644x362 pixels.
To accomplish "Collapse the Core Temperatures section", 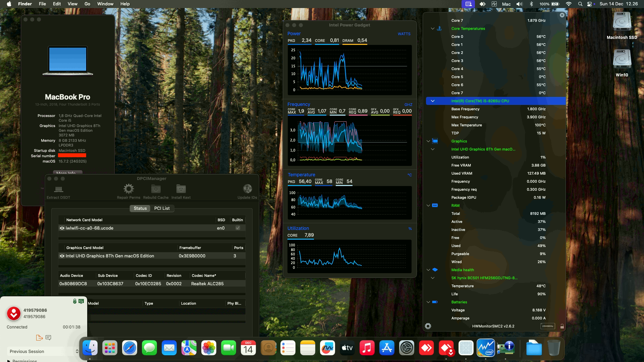I will pyautogui.click(x=432, y=28).
